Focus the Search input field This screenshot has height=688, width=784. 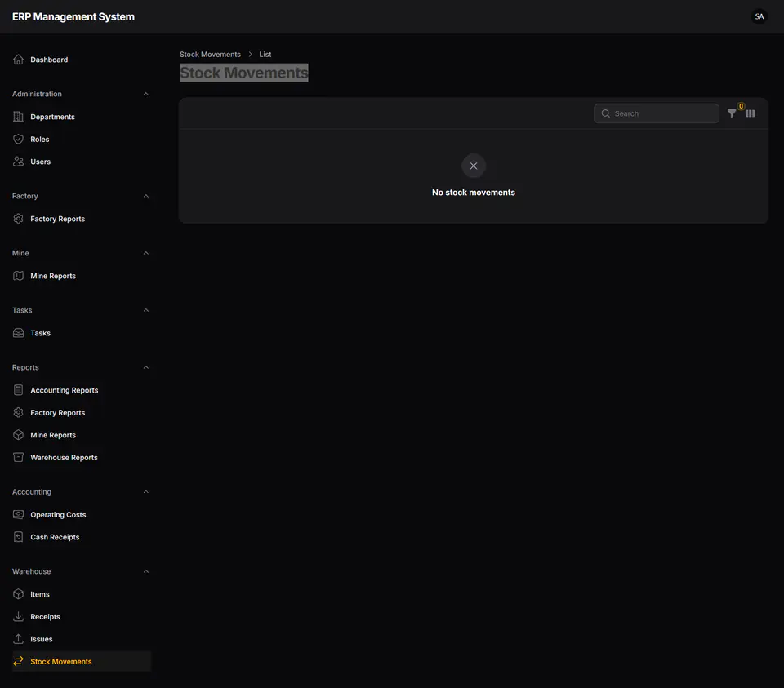(656, 113)
